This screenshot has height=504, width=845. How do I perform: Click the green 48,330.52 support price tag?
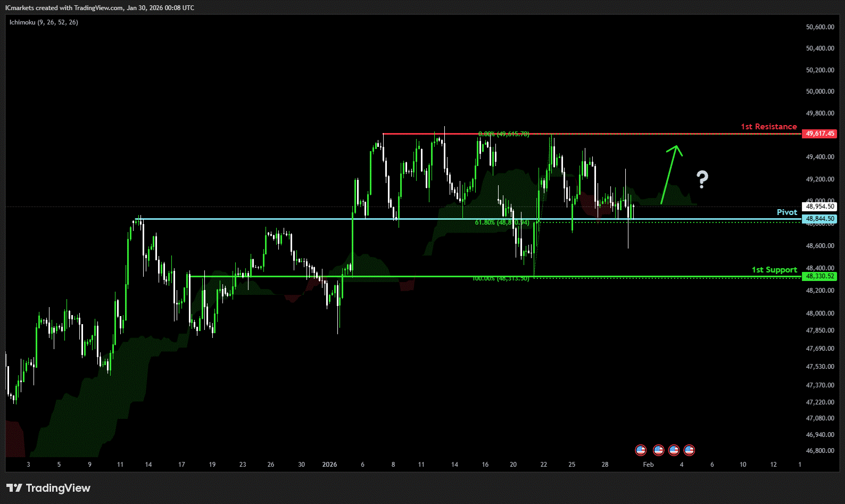pos(819,276)
